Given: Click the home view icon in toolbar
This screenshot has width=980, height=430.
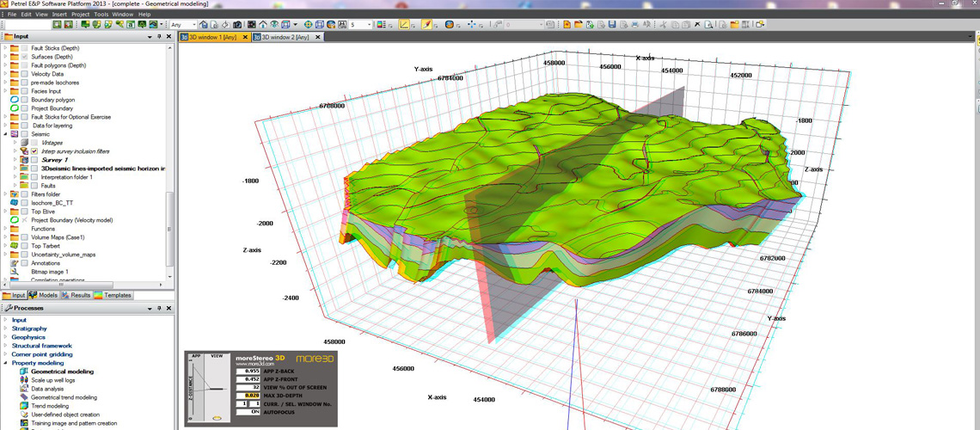Looking at the screenshot, I should click(262, 24).
